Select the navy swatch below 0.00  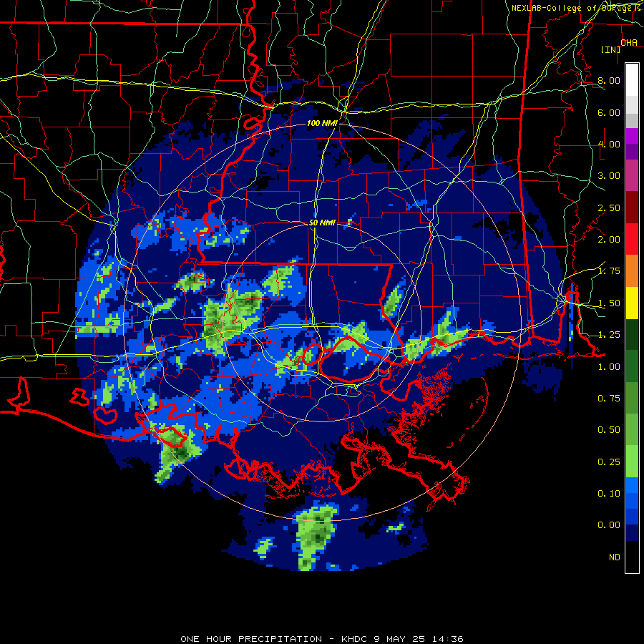632,532
